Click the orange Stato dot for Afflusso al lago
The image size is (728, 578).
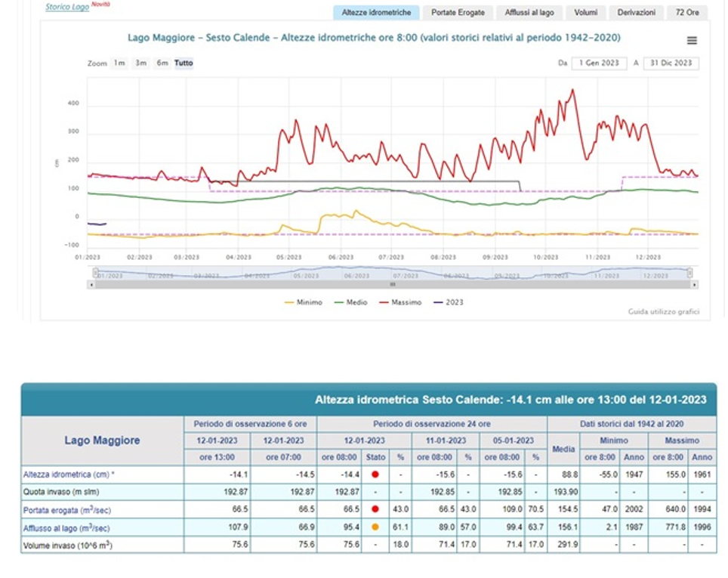pyautogui.click(x=375, y=527)
